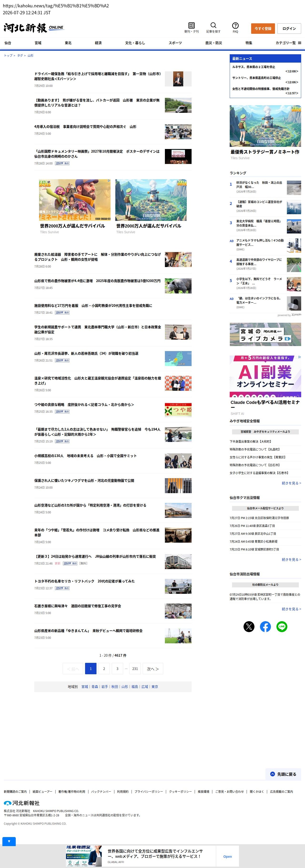Click the ログイン button

[289, 29]
